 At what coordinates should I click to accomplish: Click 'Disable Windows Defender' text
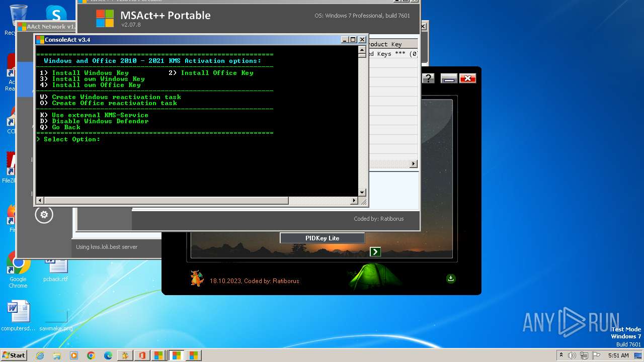[x=100, y=121]
